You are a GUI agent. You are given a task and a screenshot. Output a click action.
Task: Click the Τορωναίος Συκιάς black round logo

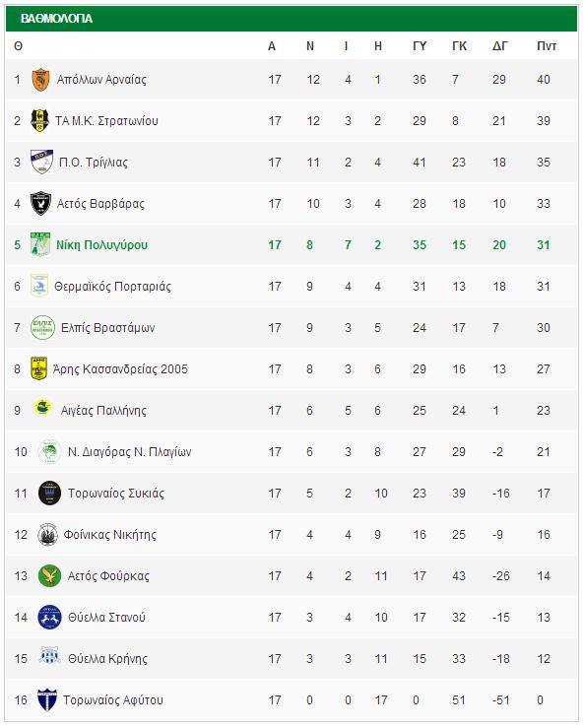pos(49,494)
